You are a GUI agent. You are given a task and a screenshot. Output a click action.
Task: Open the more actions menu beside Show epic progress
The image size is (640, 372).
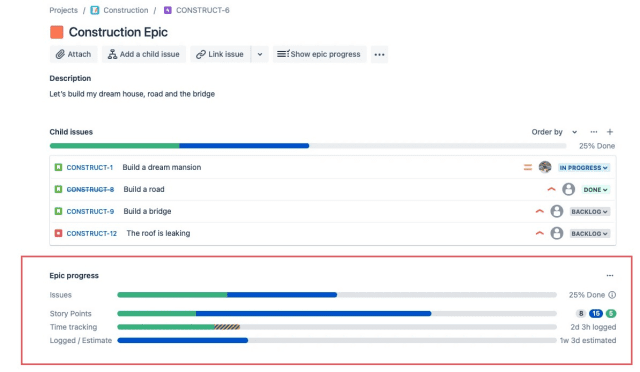click(379, 54)
